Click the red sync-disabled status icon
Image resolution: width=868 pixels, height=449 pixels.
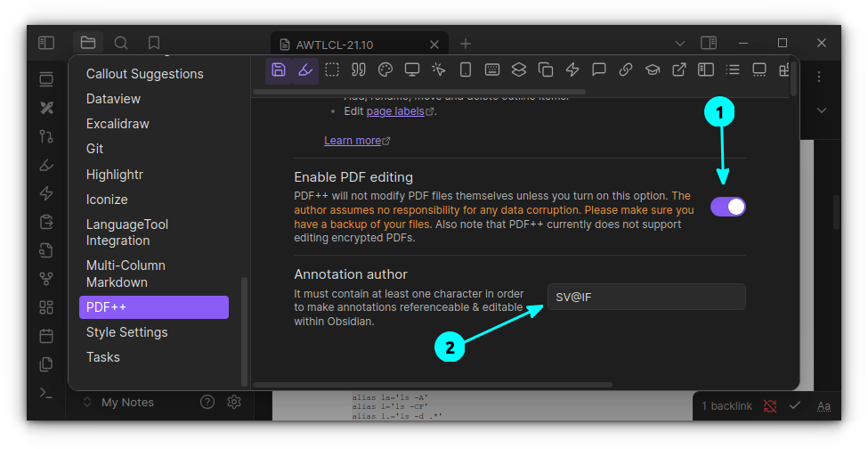coord(769,405)
